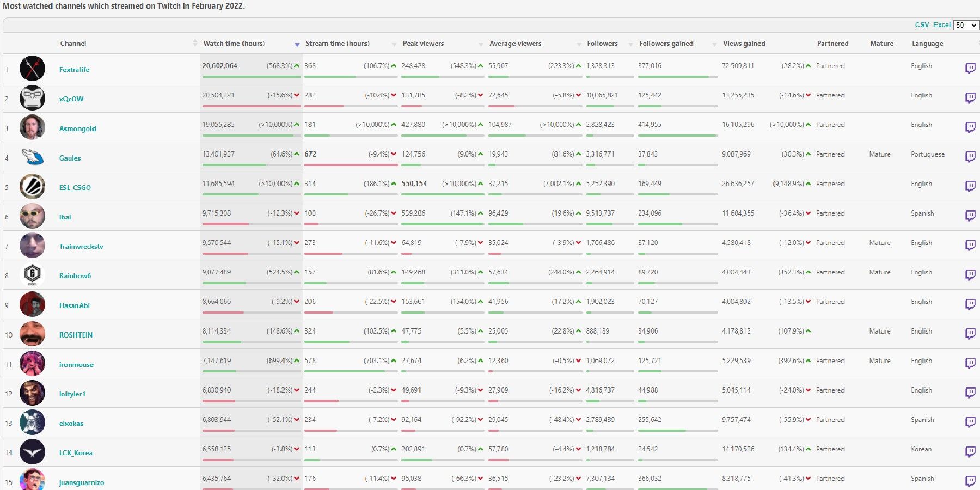
Task: Open the xQcOW channel link
Action: 71,99
